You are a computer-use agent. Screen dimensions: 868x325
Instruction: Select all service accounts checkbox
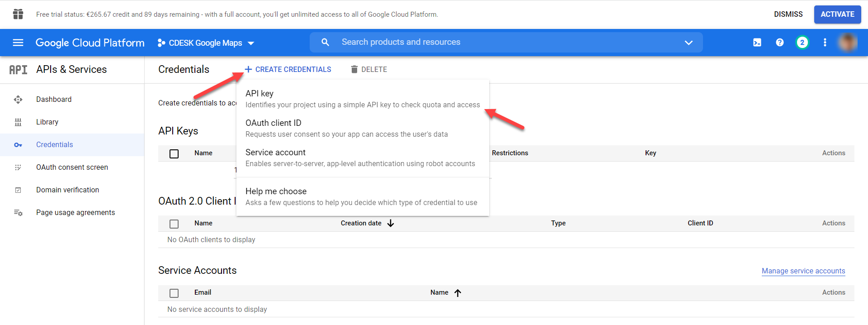pos(174,293)
